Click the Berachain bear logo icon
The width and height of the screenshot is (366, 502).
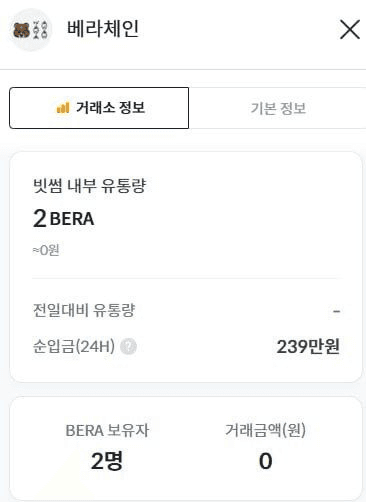pos(30,30)
